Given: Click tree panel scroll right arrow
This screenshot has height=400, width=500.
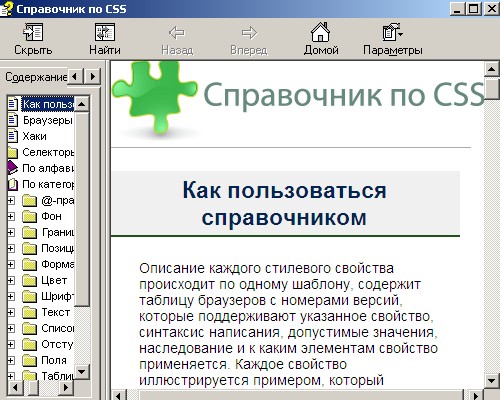Looking at the screenshot, I should click(x=66, y=387).
